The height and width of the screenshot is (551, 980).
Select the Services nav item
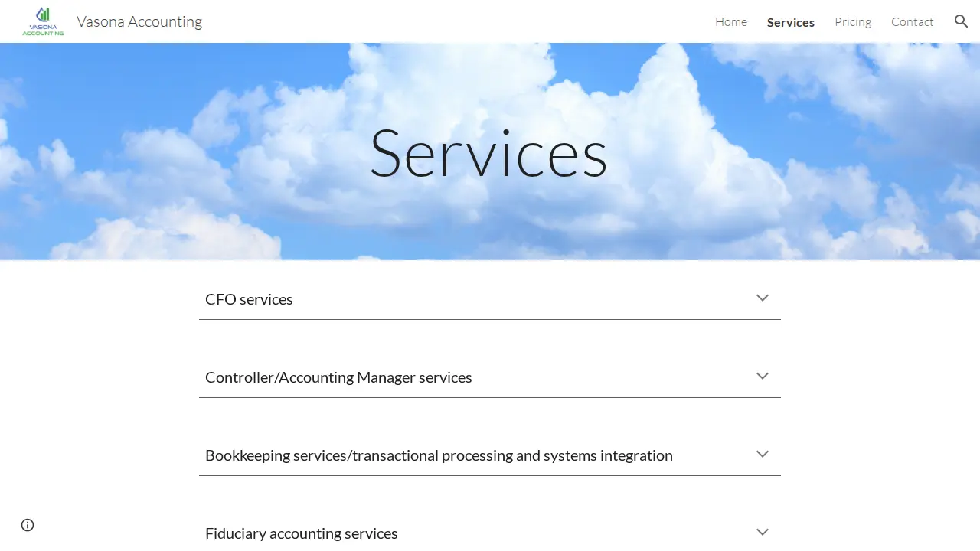click(x=791, y=22)
